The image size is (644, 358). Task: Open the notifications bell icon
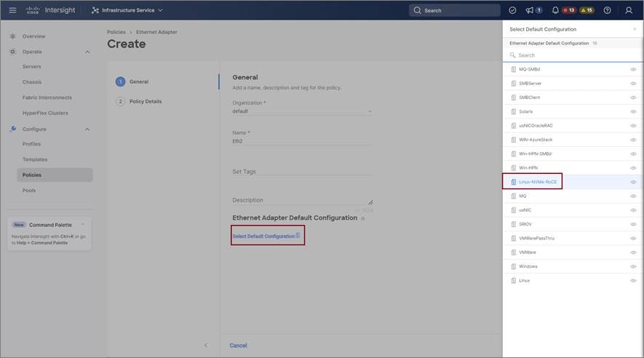(x=555, y=10)
